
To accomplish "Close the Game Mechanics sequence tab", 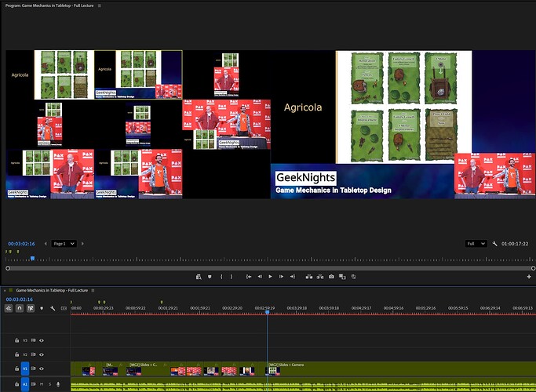I will pyautogui.click(x=5, y=291).
